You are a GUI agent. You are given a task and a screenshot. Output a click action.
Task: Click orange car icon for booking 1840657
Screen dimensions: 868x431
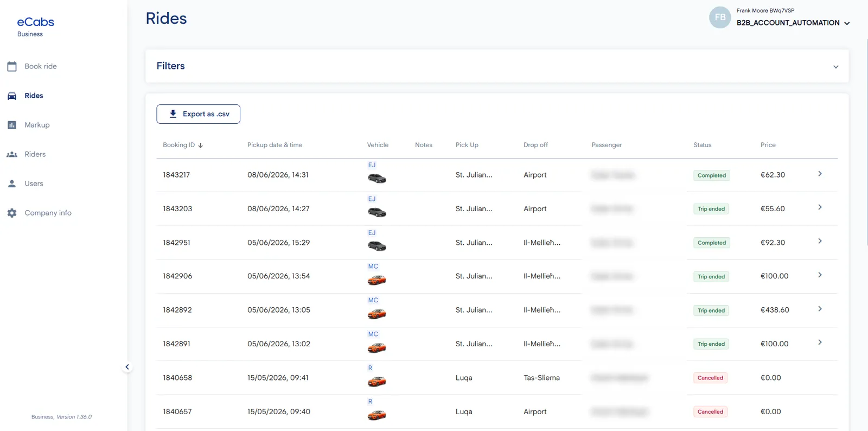[x=377, y=415]
